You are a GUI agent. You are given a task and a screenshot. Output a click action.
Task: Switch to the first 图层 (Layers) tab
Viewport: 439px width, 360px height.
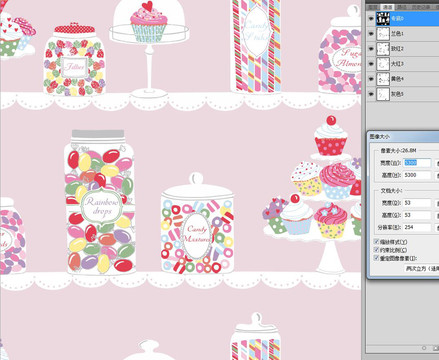(x=372, y=7)
